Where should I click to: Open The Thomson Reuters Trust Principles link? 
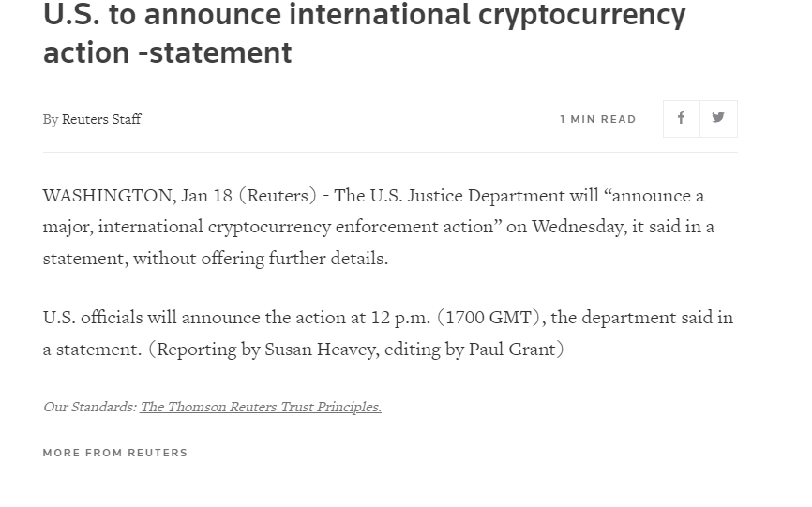click(261, 407)
